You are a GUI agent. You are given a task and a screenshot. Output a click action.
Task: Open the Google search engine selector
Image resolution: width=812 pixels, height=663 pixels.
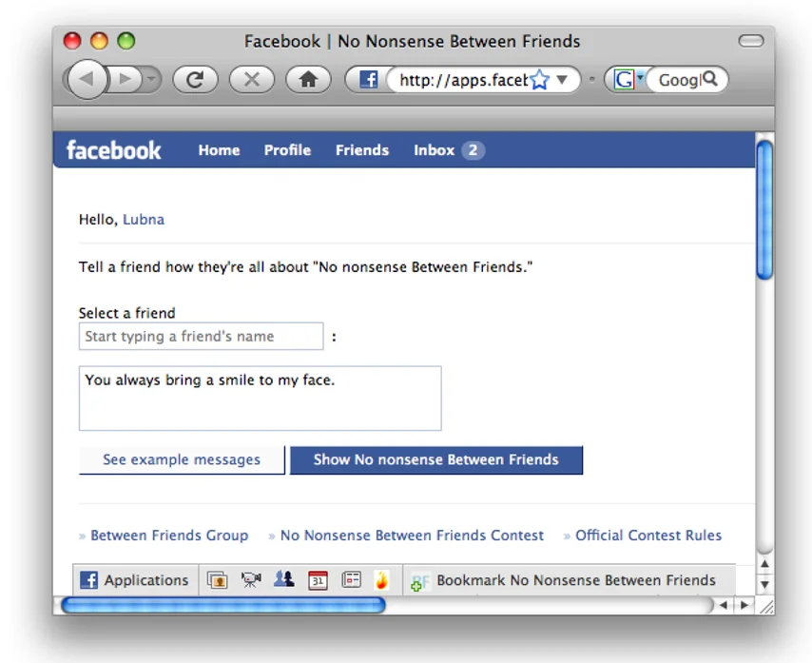tap(628, 80)
